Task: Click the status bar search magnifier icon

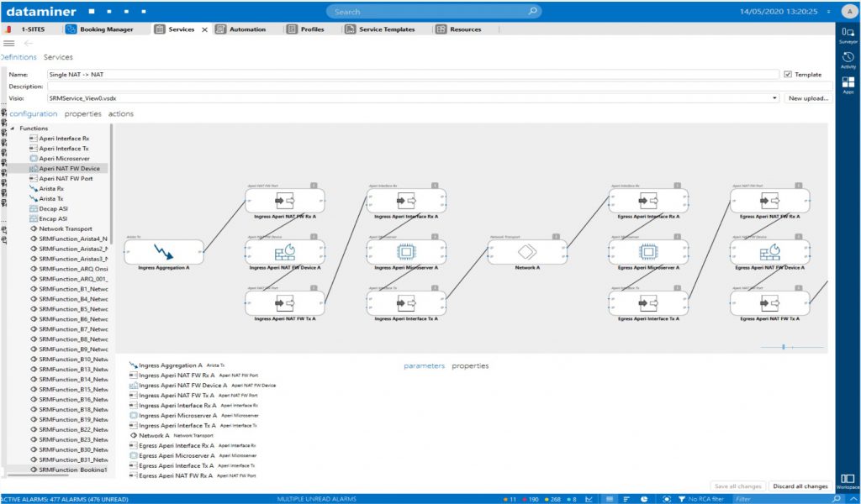Action: pos(837,499)
